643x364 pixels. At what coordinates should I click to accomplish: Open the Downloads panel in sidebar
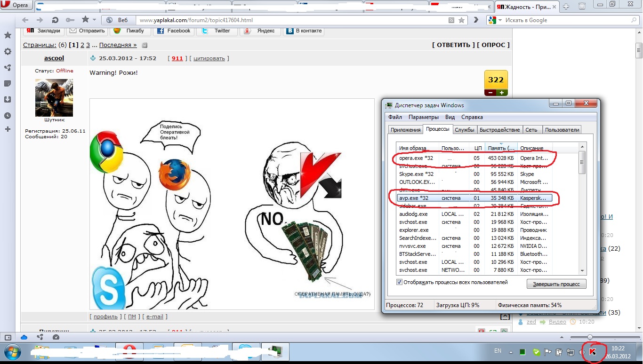click(x=8, y=99)
